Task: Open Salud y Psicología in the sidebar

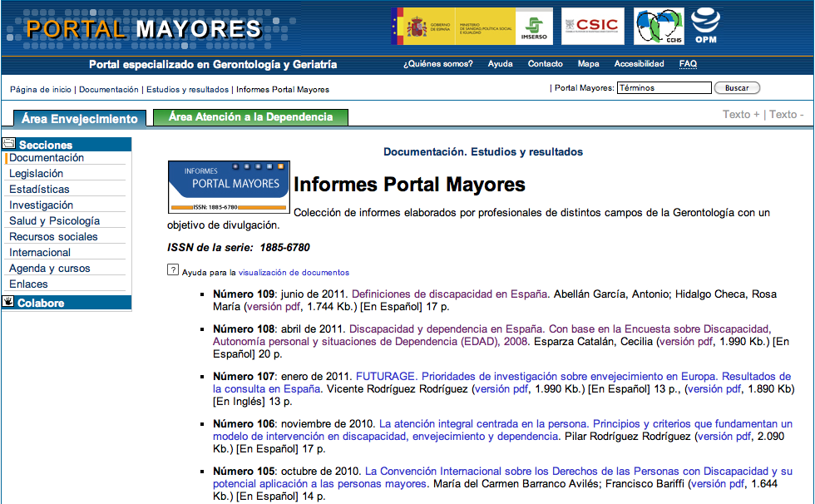Action: [x=54, y=221]
